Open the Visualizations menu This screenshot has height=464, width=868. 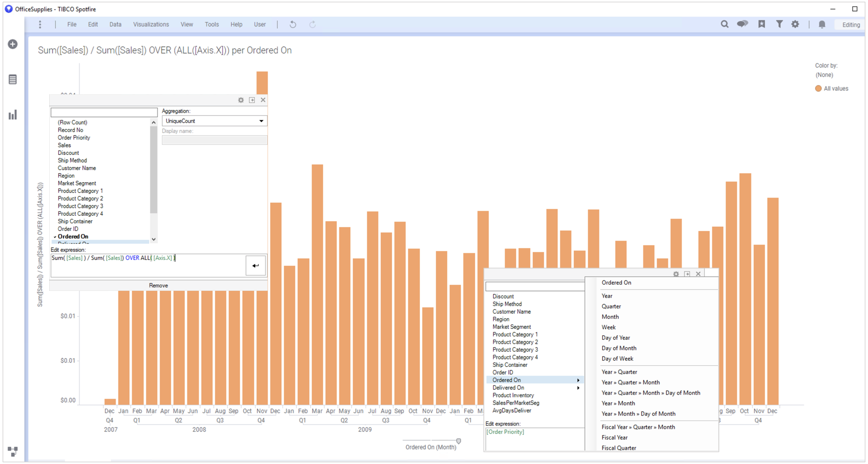coord(151,24)
